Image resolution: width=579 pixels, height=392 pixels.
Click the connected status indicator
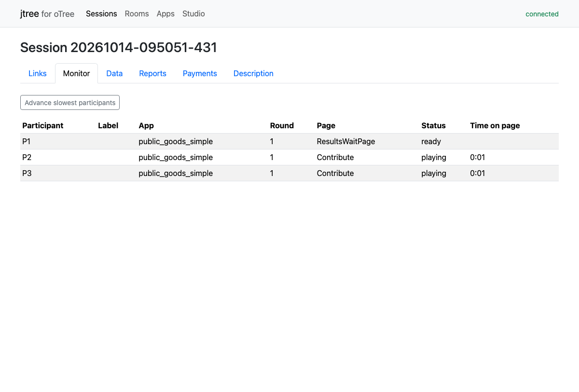pos(542,14)
